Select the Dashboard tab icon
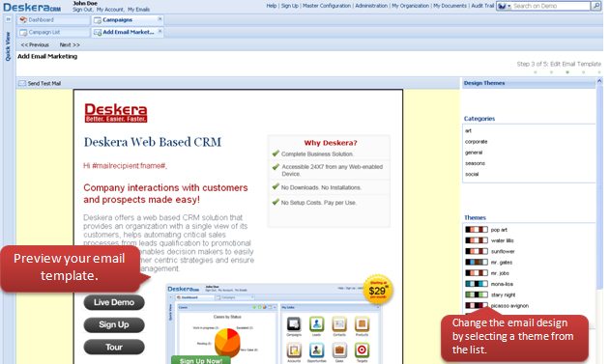Viewport: 610px width, 364px height. [23, 20]
